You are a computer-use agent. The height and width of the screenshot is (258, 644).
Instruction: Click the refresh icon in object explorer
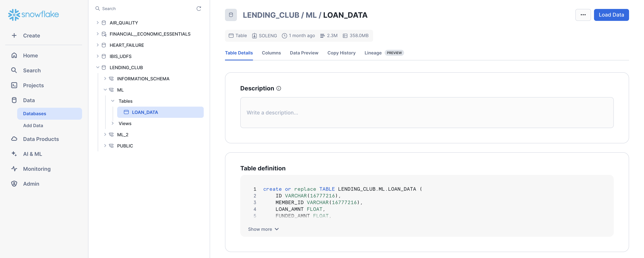[198, 9]
